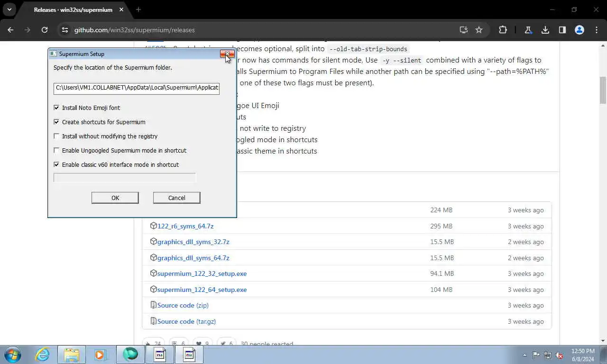Click the browser forward arrow
Image resolution: width=607 pixels, height=364 pixels.
pos(28,30)
